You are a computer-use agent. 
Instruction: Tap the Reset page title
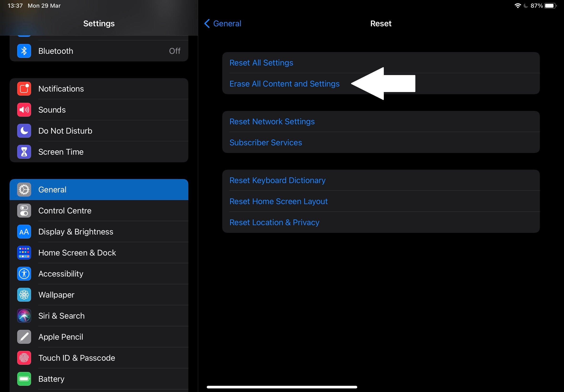pos(381,24)
